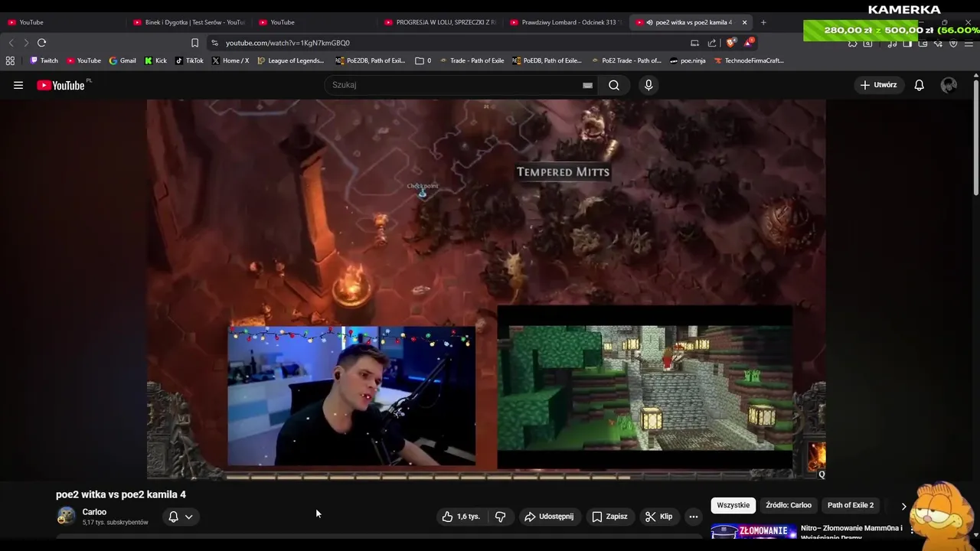Open Home / X bookmark
The height and width of the screenshot is (551, 980).
(230, 60)
